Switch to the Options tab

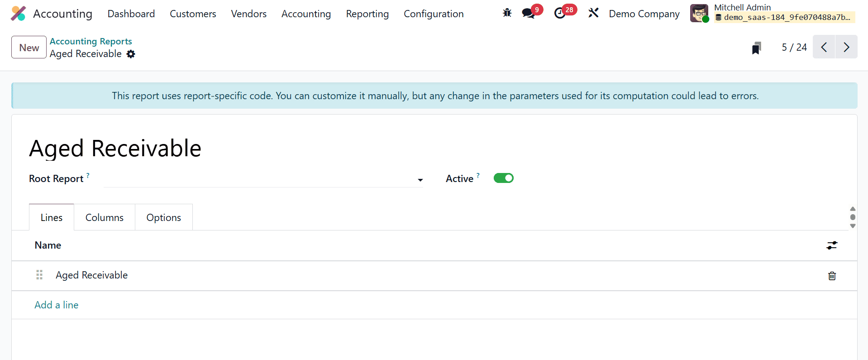pyautogui.click(x=163, y=217)
